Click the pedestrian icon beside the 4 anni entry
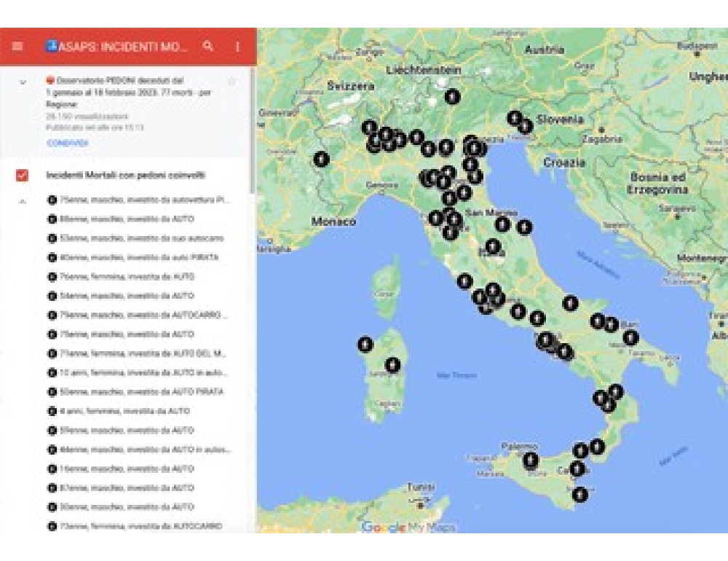 [52, 411]
